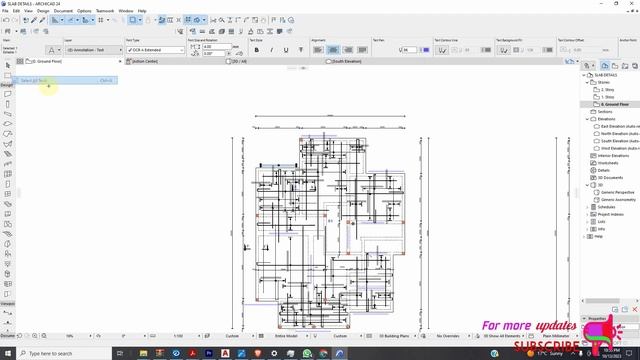This screenshot has width=640, height=360.
Task: Expand the Schedules item in Navigator
Action: 587,207
